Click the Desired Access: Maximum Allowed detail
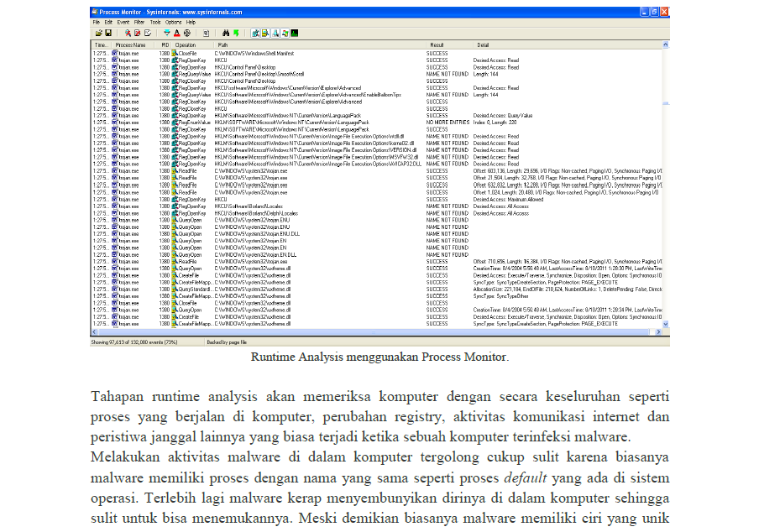759x532 pixels. point(508,199)
